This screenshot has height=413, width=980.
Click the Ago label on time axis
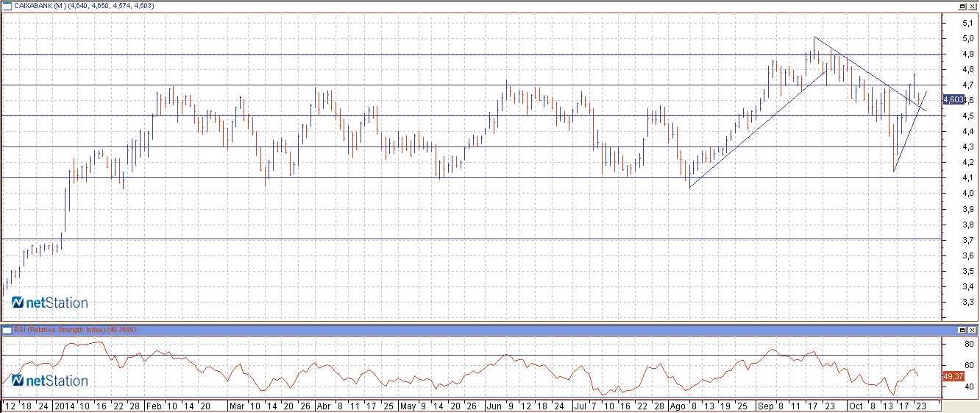click(678, 406)
